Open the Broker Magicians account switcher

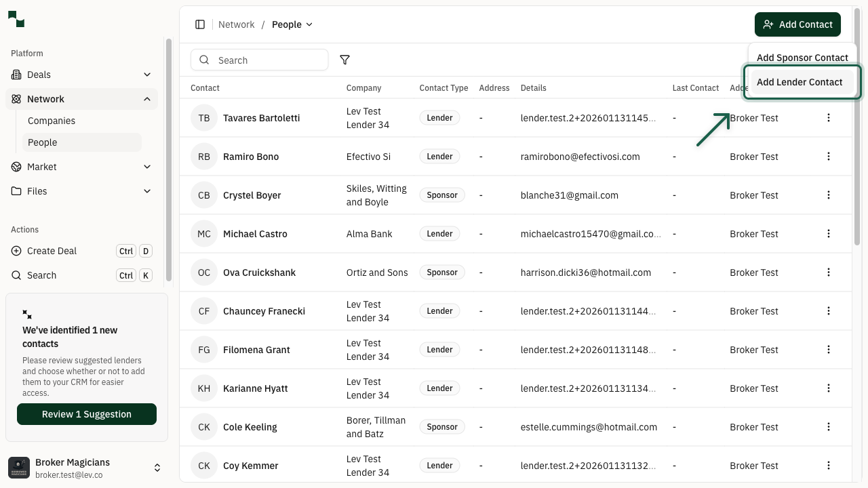[x=157, y=467]
